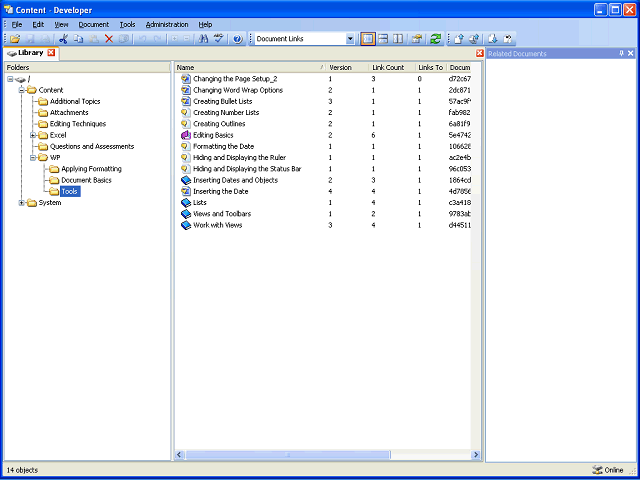
Task: Select the Changing Word Wrap Options document
Action: 238,90
